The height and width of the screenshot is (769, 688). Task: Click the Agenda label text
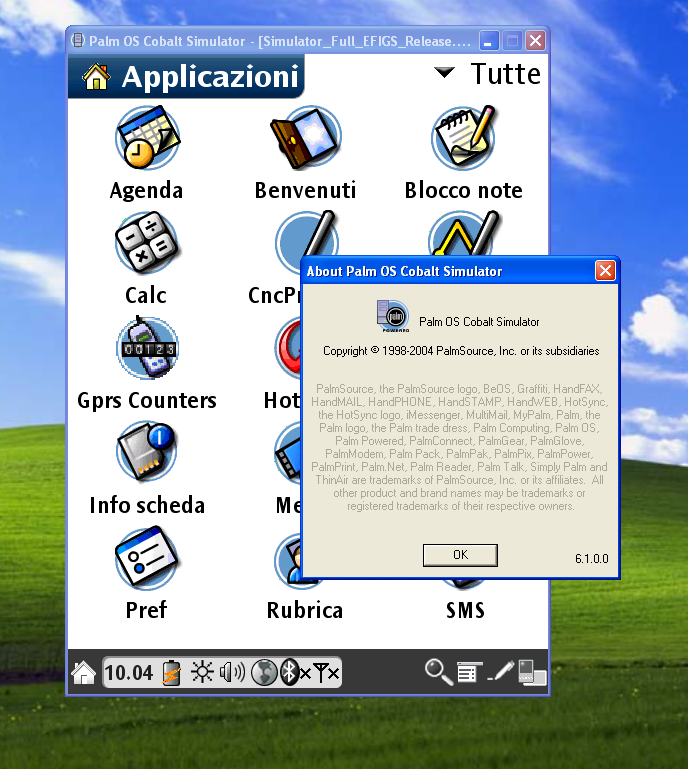146,190
